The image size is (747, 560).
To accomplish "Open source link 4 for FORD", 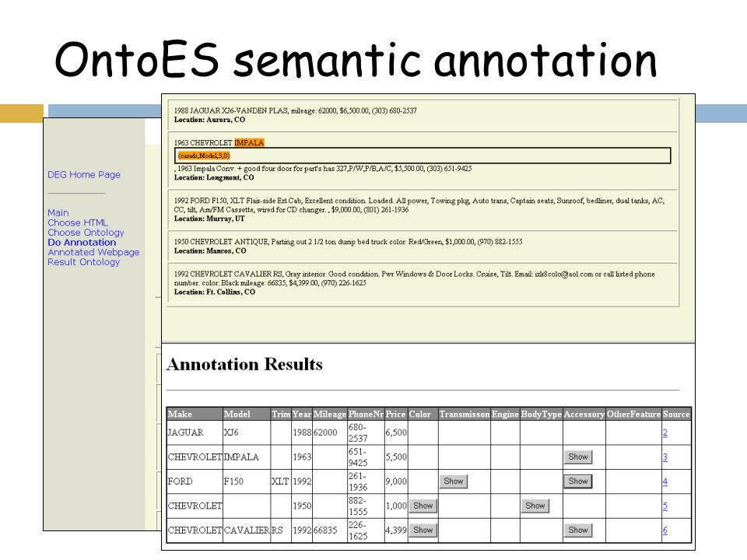I will (665, 481).
